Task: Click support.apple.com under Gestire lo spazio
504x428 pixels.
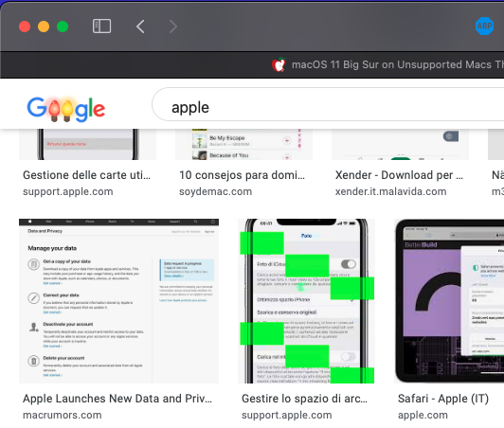Action: click(287, 415)
